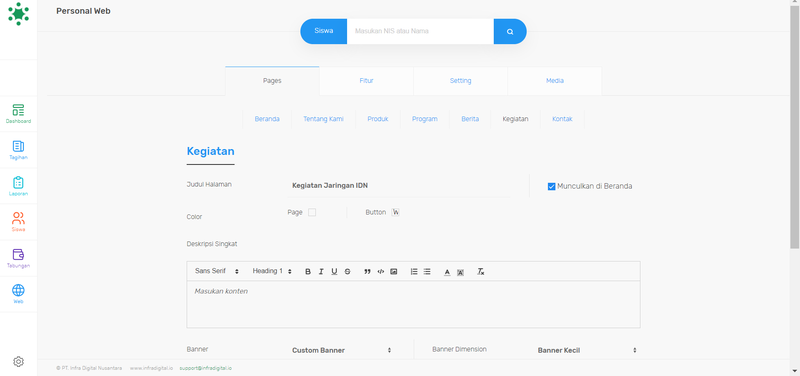Viewport: 800px width, 376px height.
Task: Toggle italic formatting in the editor
Action: [x=321, y=272]
